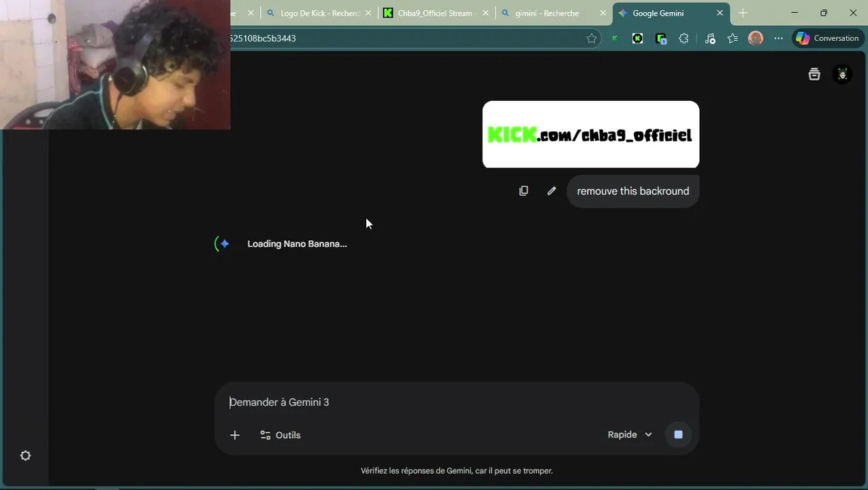
Task: Stop the response with the square button
Action: coord(678,435)
